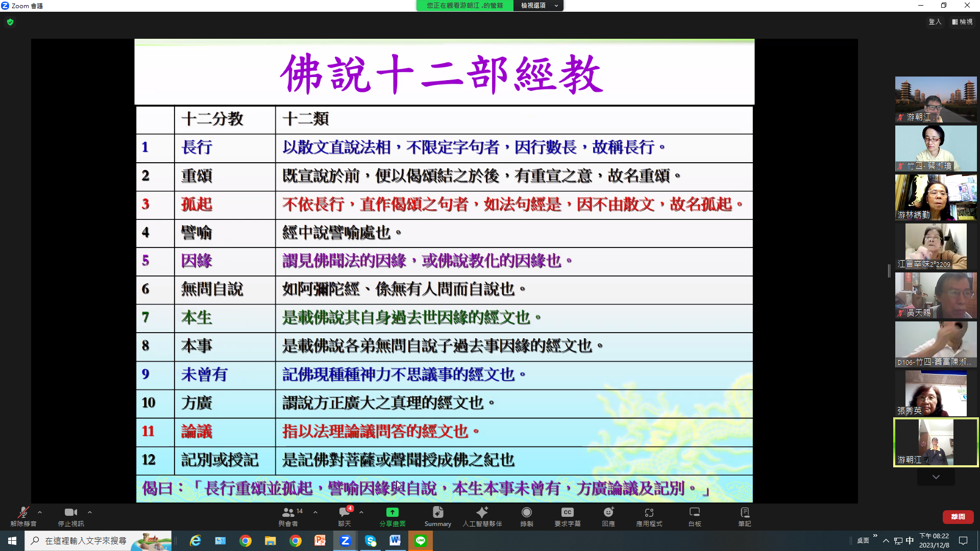The width and height of the screenshot is (980, 551).
Task: Click the green Share Screen (分享畫面) button
Action: (x=392, y=513)
